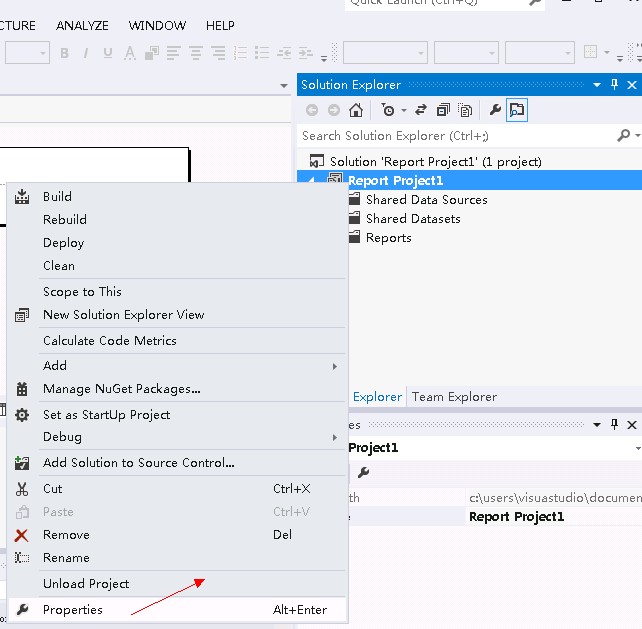Click Pending Changes Filter clock icon
This screenshot has height=629, width=642.
click(x=388, y=110)
